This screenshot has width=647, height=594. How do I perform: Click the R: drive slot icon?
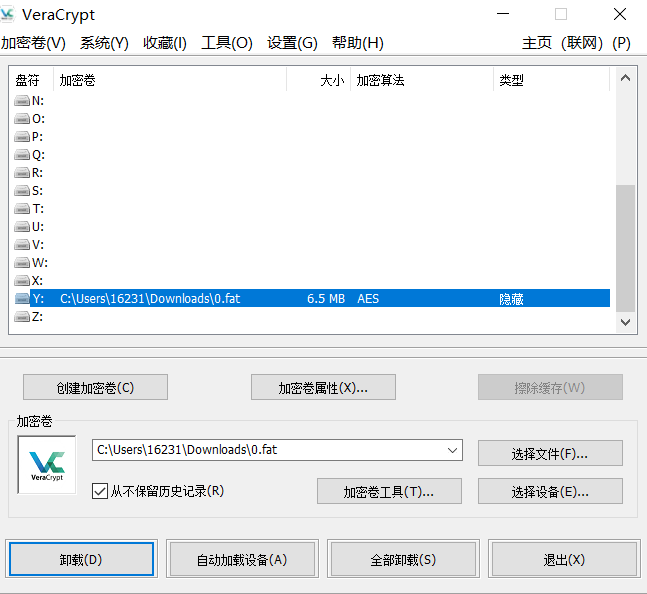coord(22,172)
